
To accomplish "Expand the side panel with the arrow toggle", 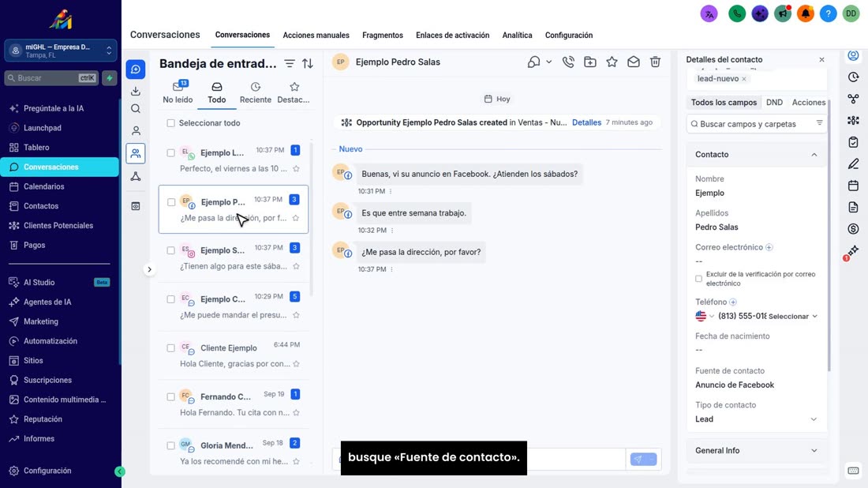I will (149, 269).
